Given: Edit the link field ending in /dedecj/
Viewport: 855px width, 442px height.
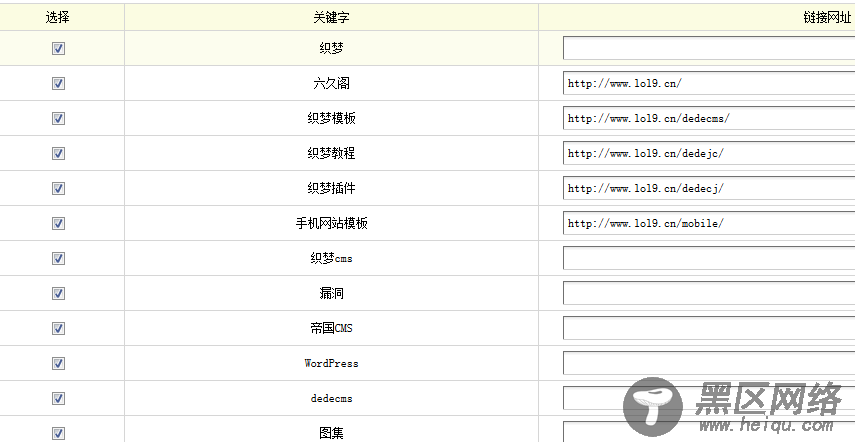Looking at the screenshot, I should pos(709,189).
